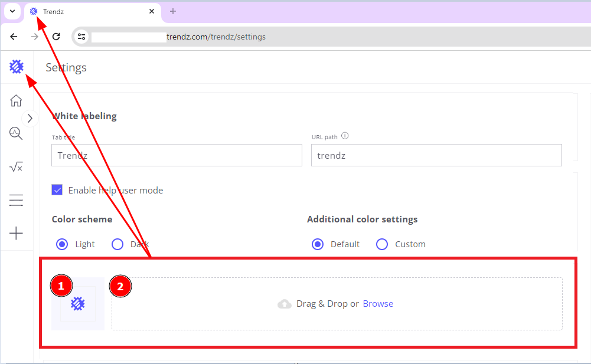This screenshot has height=364, width=591.
Task: Open a new browser tab
Action: coord(173,11)
